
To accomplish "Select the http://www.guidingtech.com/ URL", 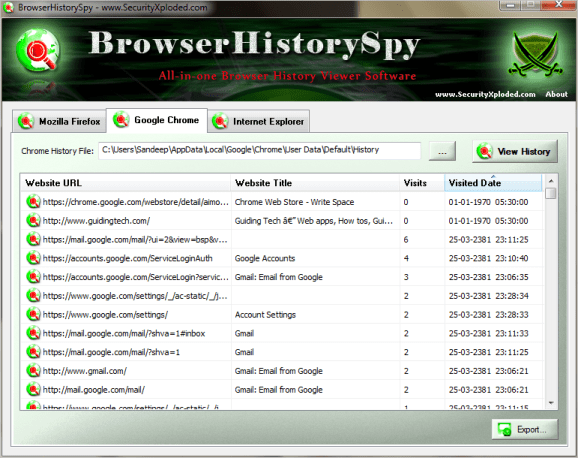I will [96, 221].
